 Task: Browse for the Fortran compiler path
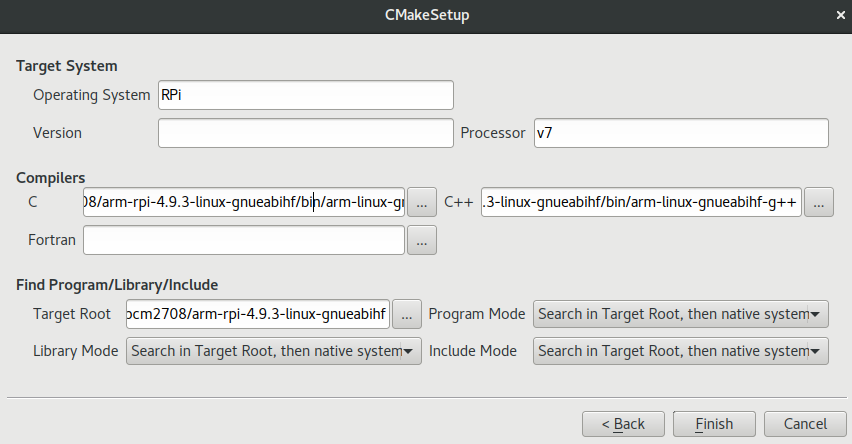422,240
